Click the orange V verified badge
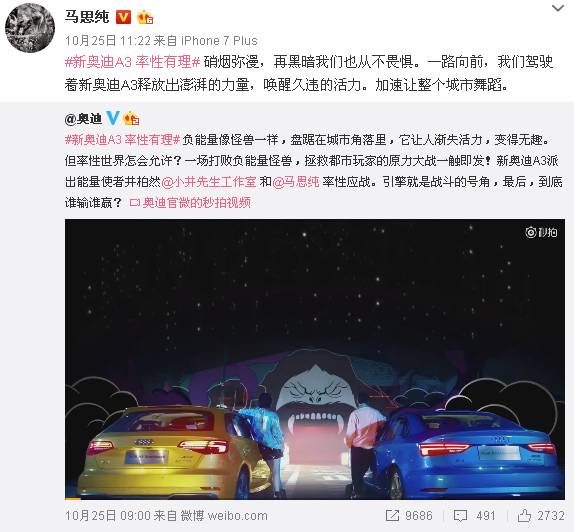The width and height of the screenshot is (574, 532). (123, 17)
